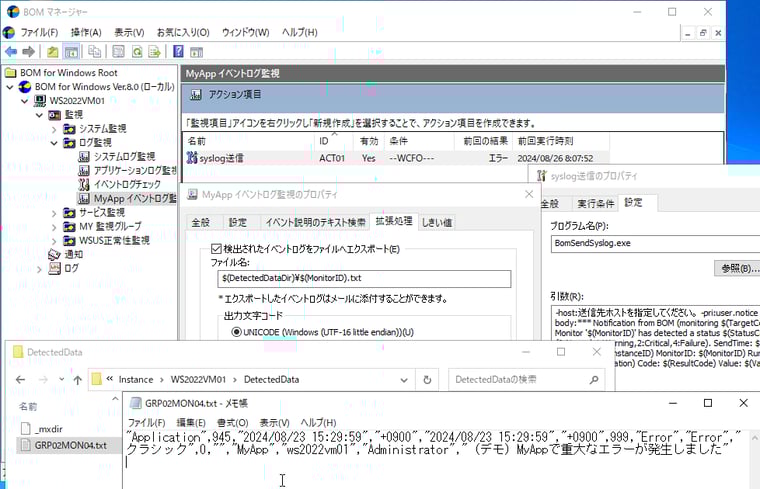Collapse the 監視 tree node
This screenshot has width=760, height=489.
click(39, 115)
